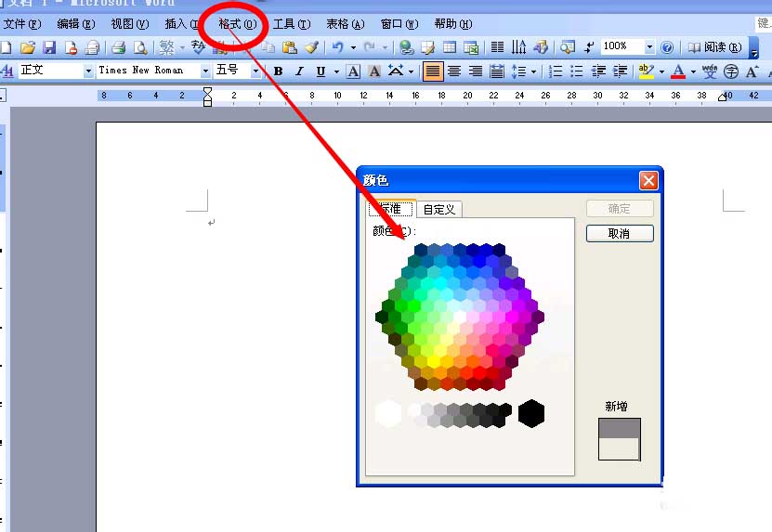Toggle the bulleted list

tap(577, 71)
